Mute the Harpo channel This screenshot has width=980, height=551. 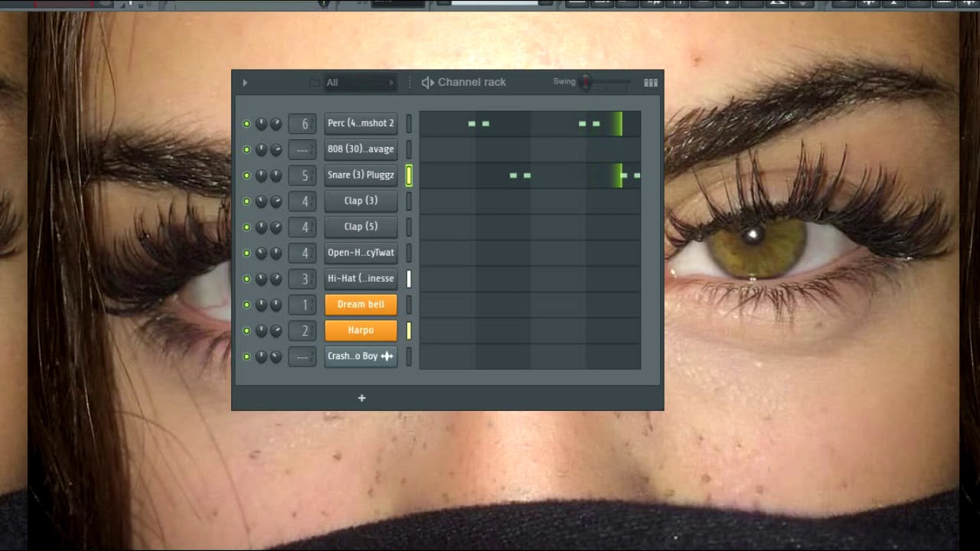247,331
